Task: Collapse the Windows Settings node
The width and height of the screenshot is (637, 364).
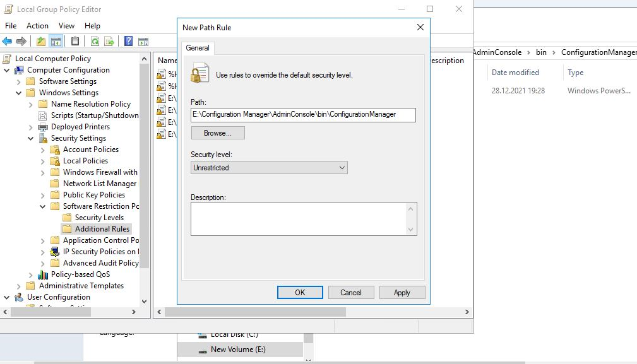Action: (x=19, y=93)
